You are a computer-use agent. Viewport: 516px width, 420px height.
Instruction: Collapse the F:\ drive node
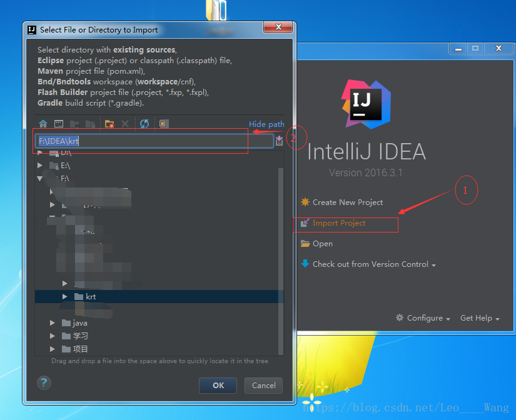(x=40, y=179)
